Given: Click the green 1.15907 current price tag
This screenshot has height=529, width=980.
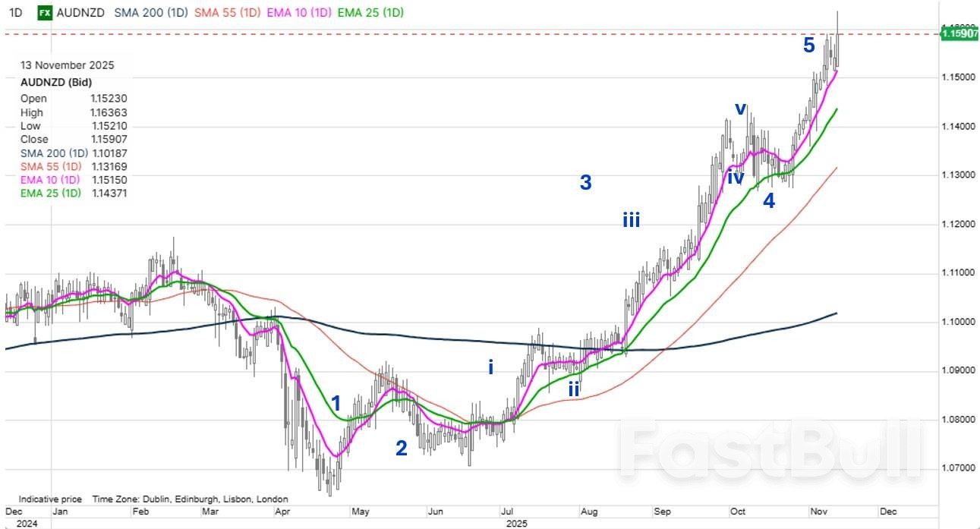Looking at the screenshot, I should (x=959, y=36).
